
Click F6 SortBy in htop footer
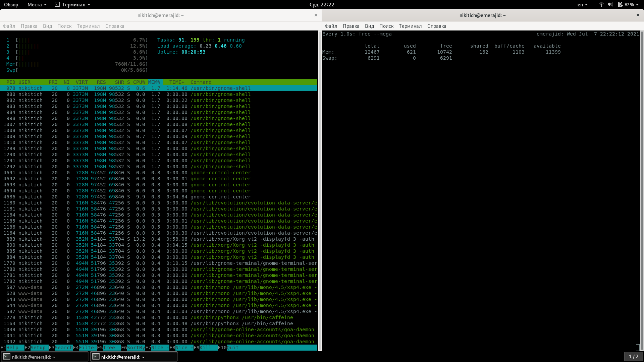click(133, 348)
